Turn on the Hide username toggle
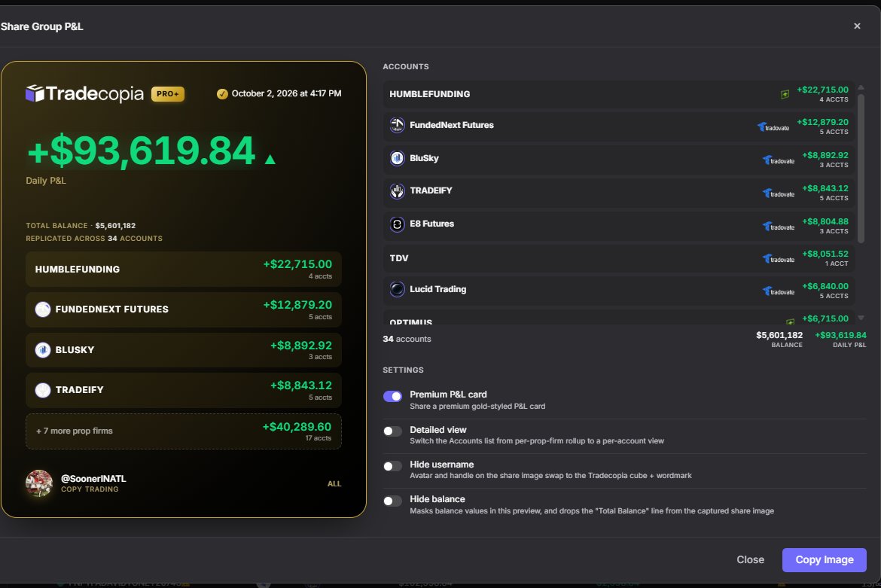 (x=393, y=466)
